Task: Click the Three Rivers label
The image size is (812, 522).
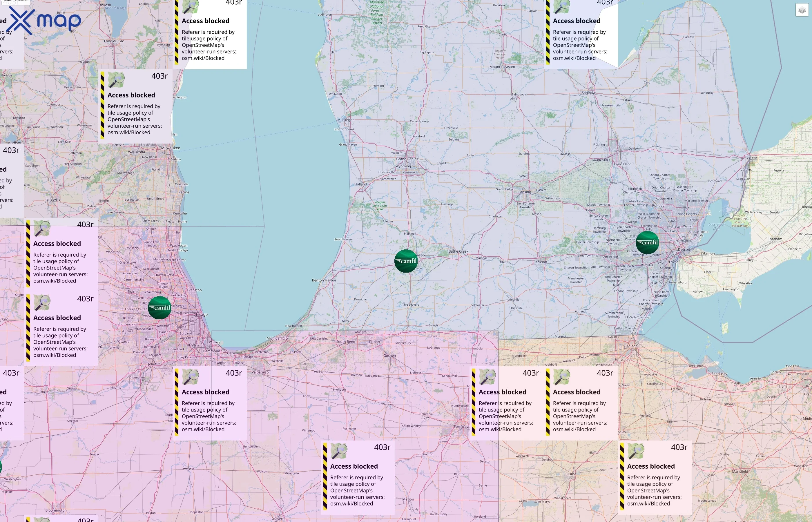Action: click(x=411, y=305)
